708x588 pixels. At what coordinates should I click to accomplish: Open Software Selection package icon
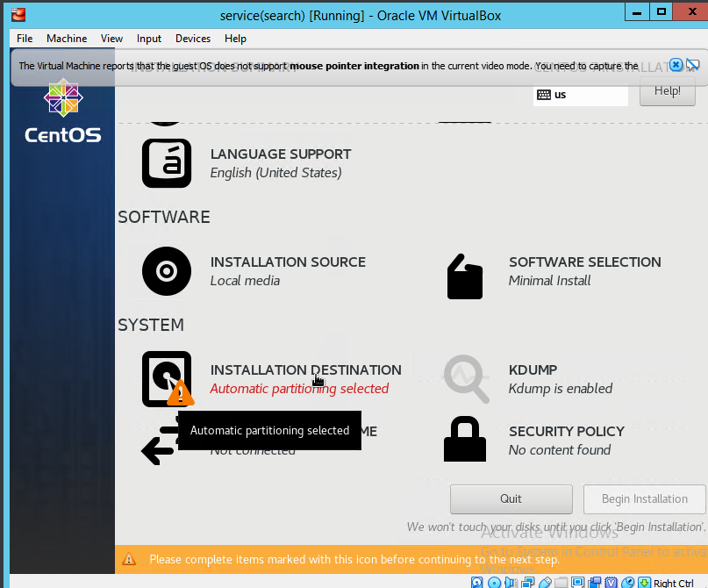(465, 276)
